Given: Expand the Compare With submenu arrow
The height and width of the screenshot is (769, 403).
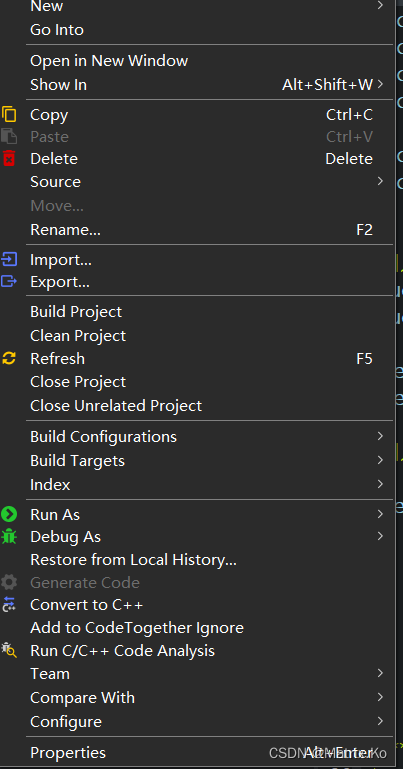Looking at the screenshot, I should [x=380, y=697].
